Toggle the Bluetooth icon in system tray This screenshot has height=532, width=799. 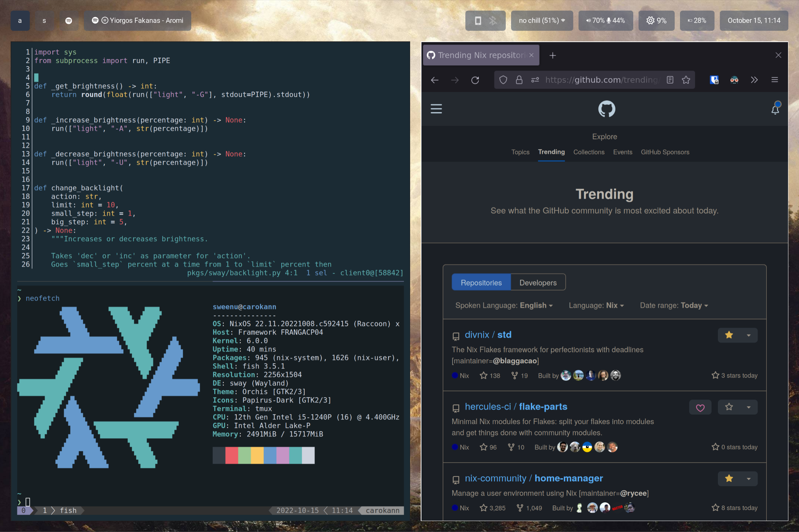click(493, 20)
